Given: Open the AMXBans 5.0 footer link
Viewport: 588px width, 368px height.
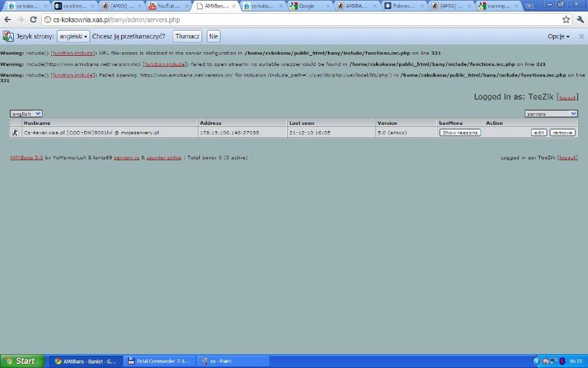Looking at the screenshot, I should (26, 158).
